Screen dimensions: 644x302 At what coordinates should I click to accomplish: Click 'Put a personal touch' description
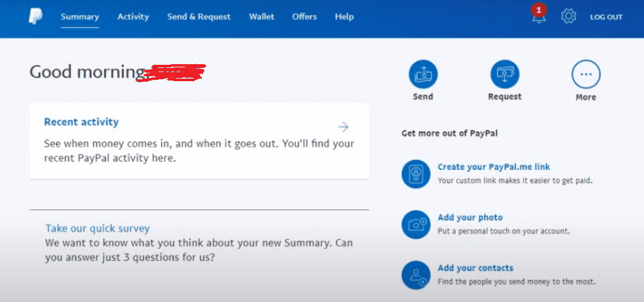(x=504, y=231)
